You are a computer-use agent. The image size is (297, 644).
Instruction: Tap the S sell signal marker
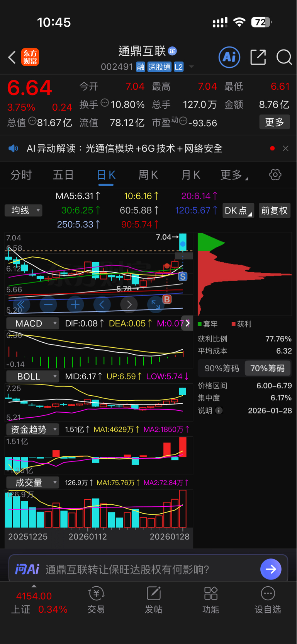coord(183,277)
